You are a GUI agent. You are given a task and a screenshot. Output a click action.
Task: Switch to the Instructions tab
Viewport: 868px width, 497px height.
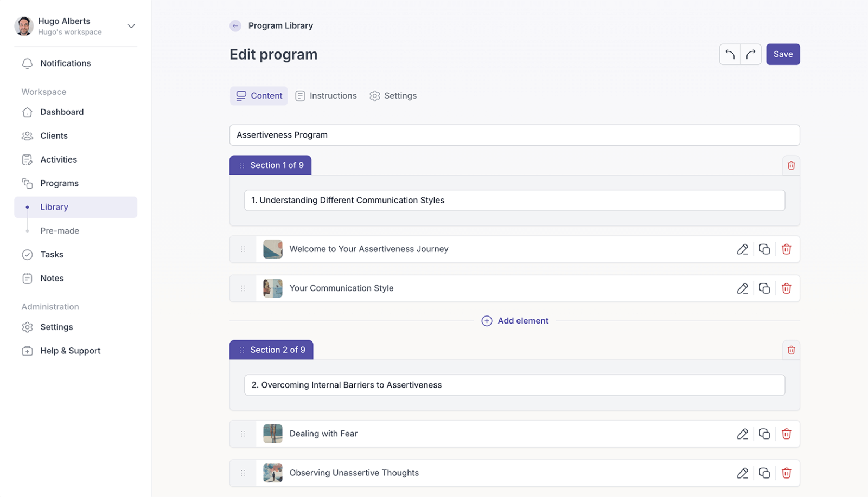(x=326, y=96)
